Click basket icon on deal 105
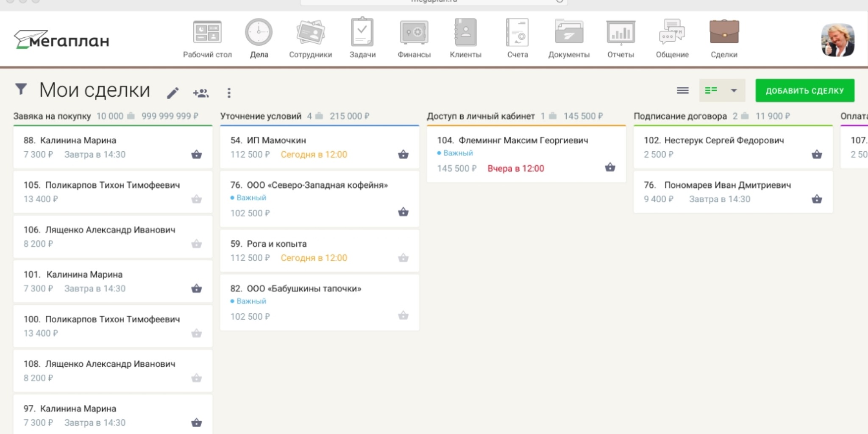 [x=196, y=199]
